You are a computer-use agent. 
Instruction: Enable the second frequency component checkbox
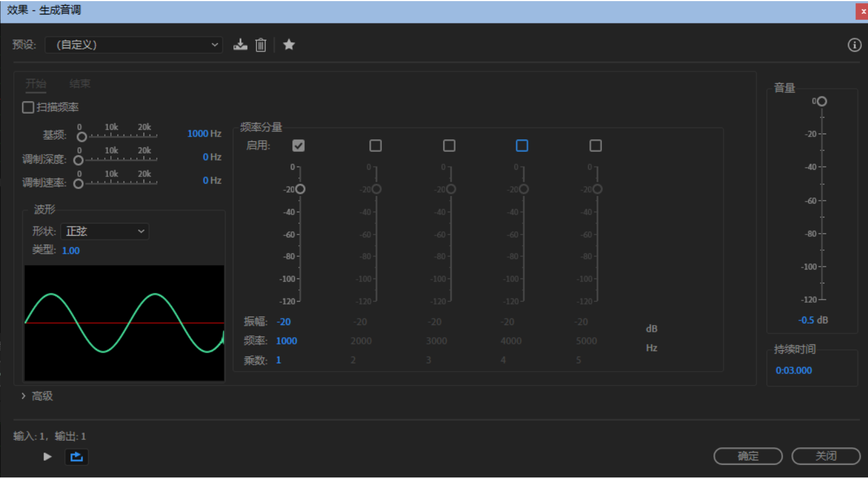[x=375, y=146]
